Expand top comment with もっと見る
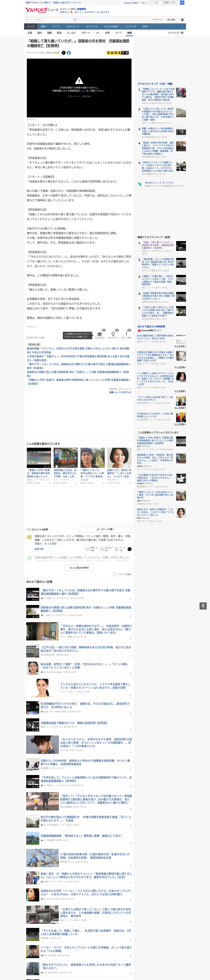This screenshot has height=980, width=210. 51,544
